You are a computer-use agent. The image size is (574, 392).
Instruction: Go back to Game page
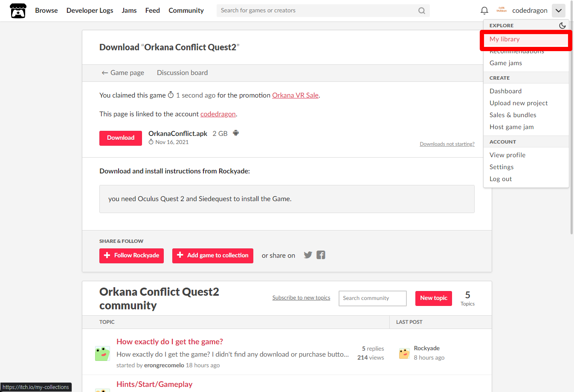[123, 73]
